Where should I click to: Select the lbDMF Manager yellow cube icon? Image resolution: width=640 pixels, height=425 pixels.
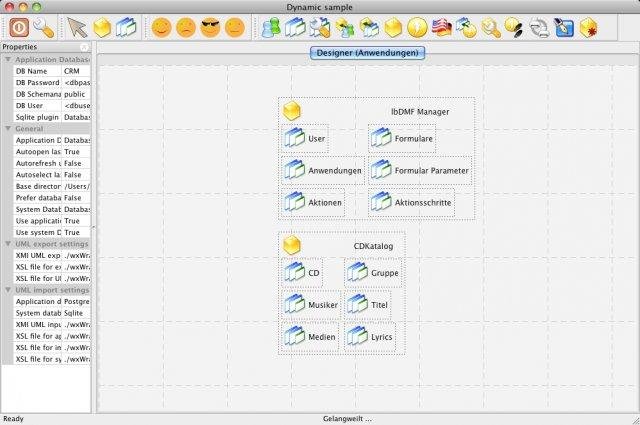pyautogui.click(x=292, y=111)
